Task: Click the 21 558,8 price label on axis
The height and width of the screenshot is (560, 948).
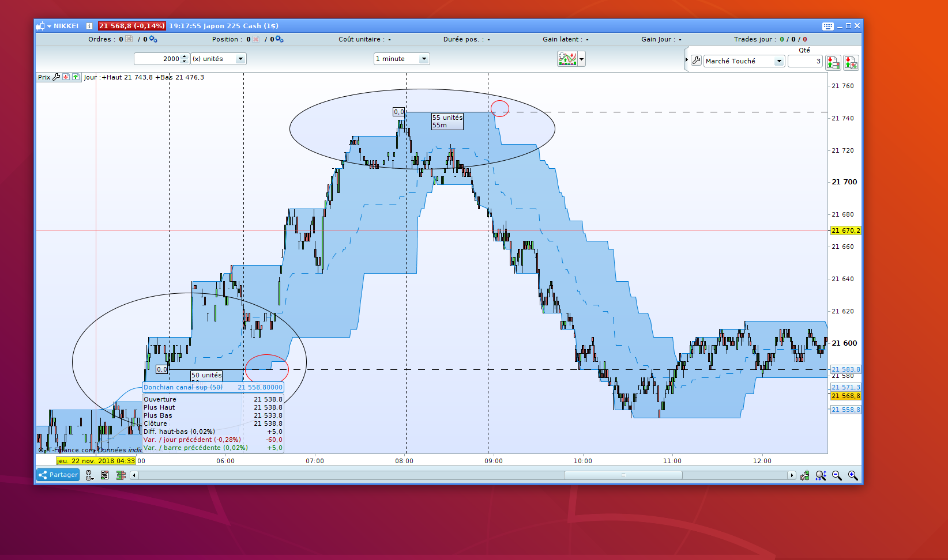Action: pyautogui.click(x=845, y=410)
